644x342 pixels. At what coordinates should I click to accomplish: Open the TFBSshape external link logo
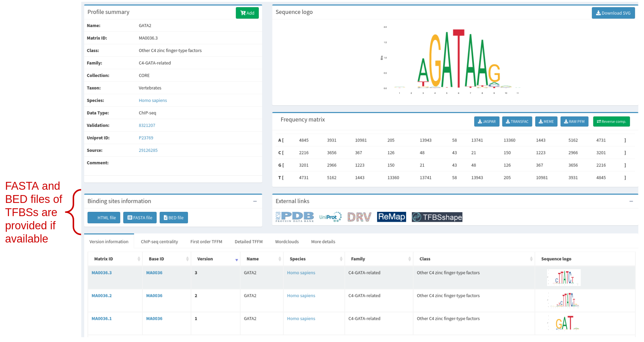(x=437, y=217)
